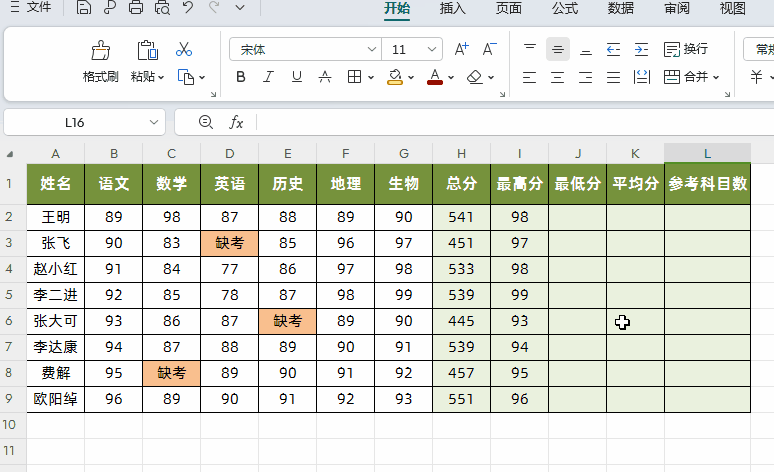Switch to the 视图 tab
The height and width of the screenshot is (472, 774).
[x=733, y=8]
